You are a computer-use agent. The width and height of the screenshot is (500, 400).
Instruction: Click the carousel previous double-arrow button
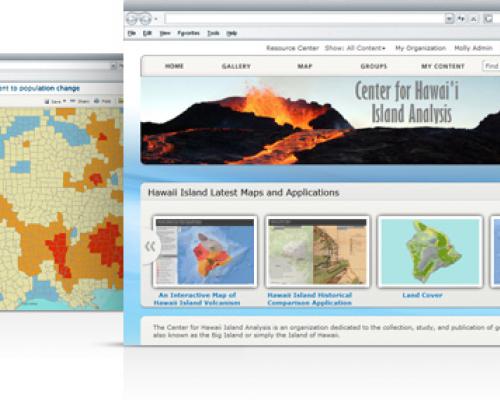150,247
